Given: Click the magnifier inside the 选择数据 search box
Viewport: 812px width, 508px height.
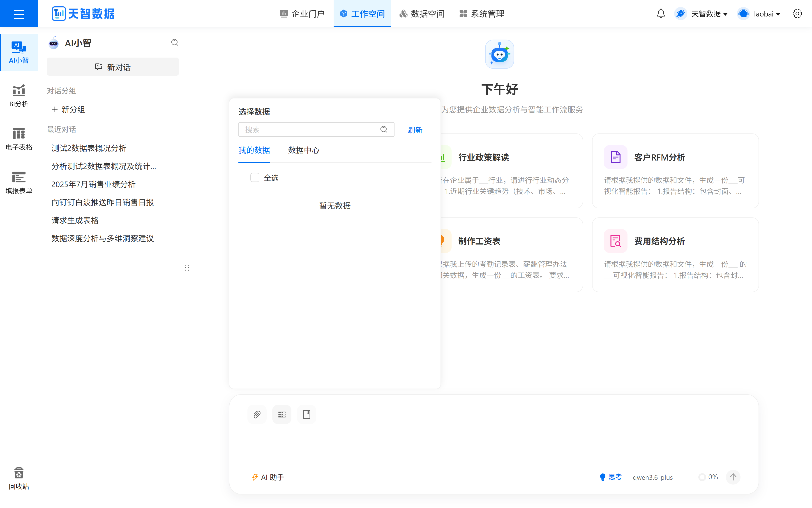Looking at the screenshot, I should click(384, 129).
